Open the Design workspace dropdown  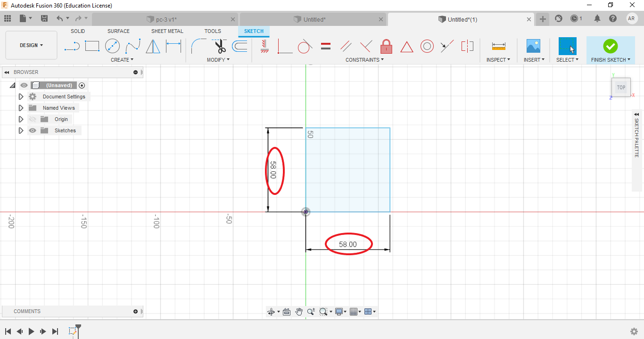32,45
